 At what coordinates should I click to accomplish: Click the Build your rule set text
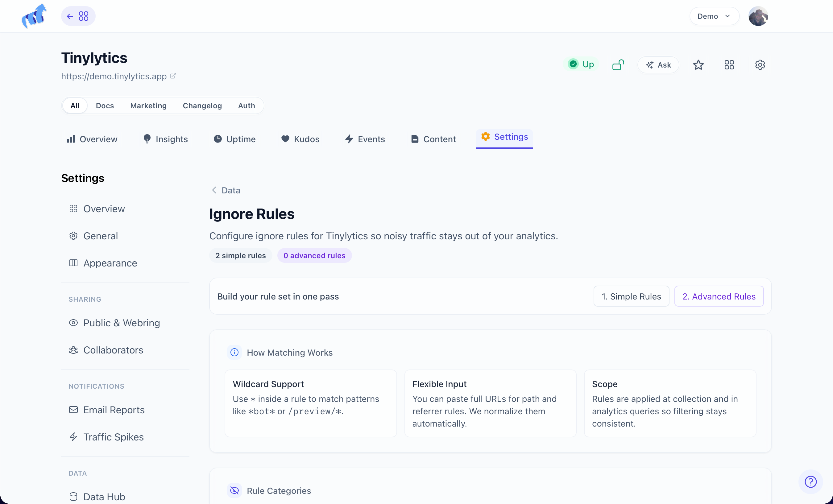coord(278,296)
